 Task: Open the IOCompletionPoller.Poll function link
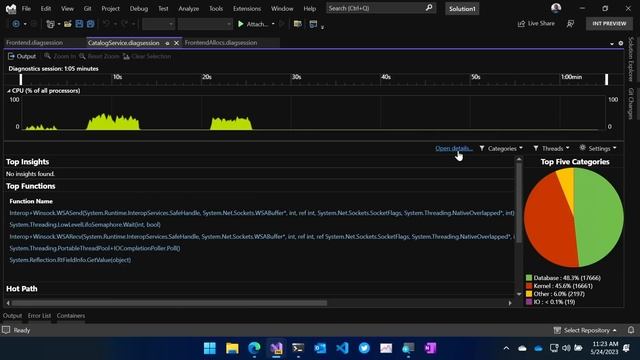click(95, 248)
